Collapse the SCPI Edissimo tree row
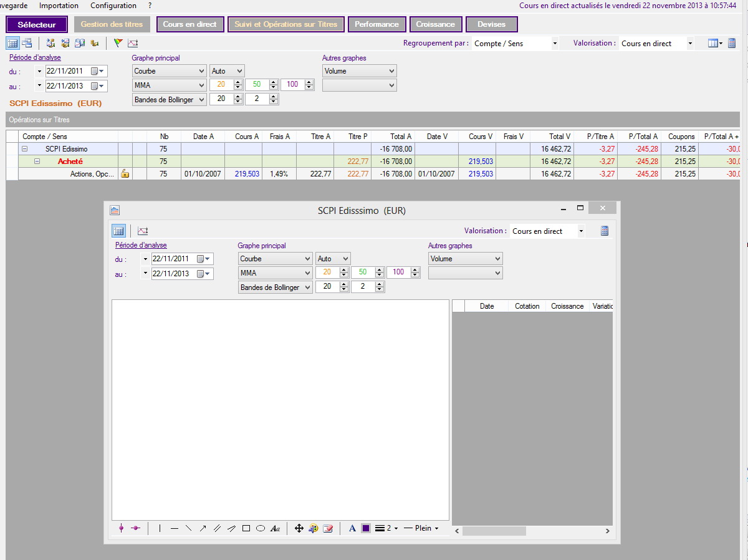The image size is (748, 560). (25, 149)
